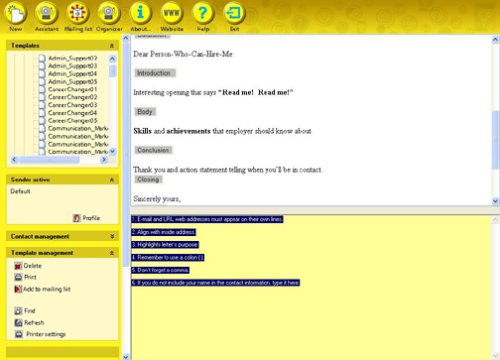This screenshot has width=500, height=360.
Task: Click template list scroll right arrow
Action: [104, 160]
